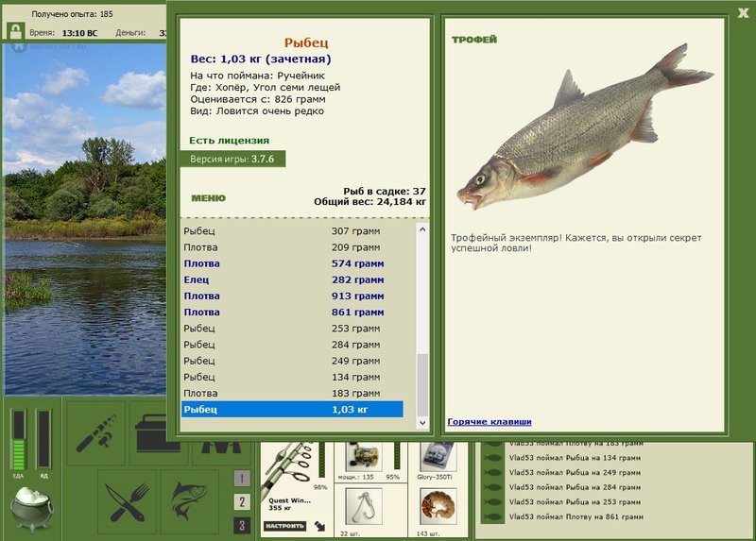Select the Рыбец 284 грамм row
The width and height of the screenshot is (756, 541).
pyautogui.click(x=292, y=345)
